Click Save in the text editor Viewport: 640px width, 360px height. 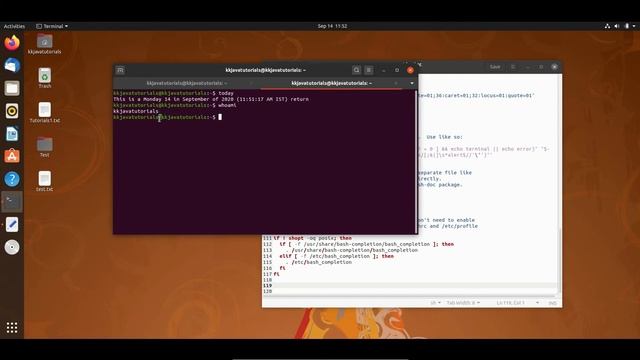point(495,67)
